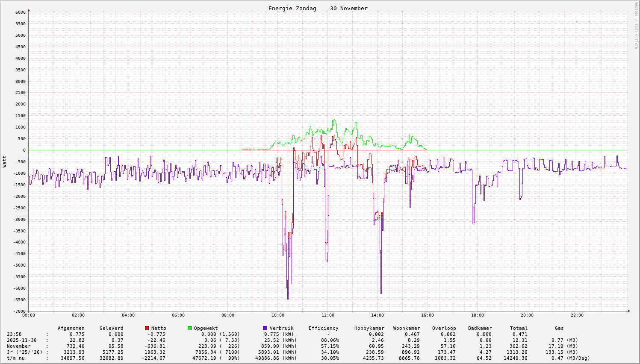Click the Watt y-axis label

coord(5,161)
